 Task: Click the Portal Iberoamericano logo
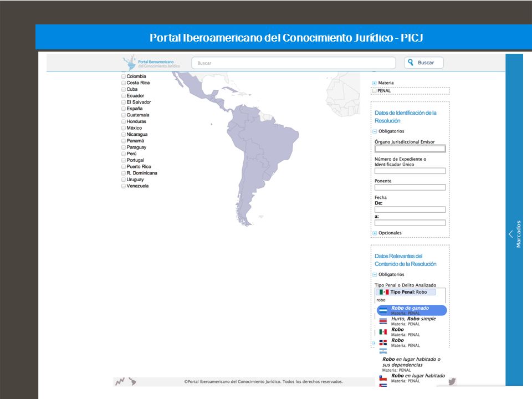[x=152, y=63]
